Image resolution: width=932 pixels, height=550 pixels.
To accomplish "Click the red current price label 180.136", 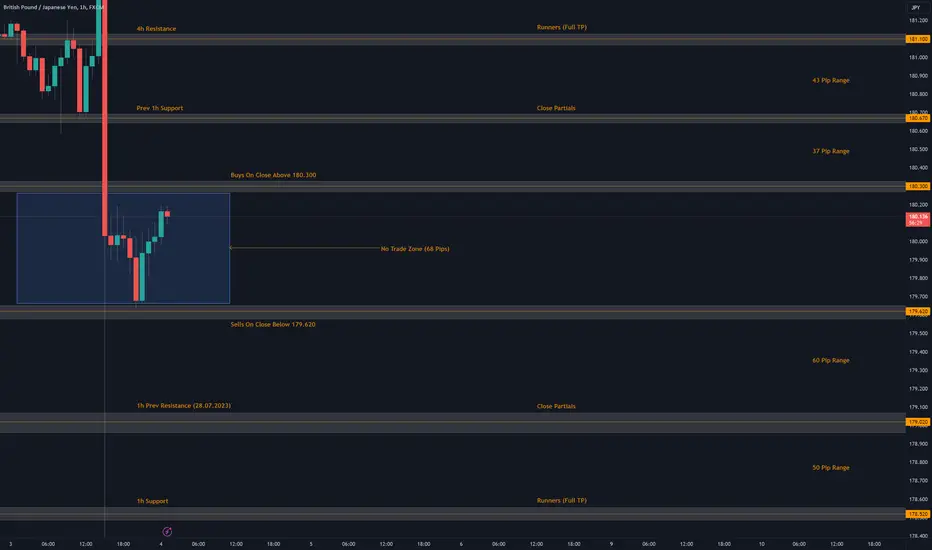I will [918, 219].
